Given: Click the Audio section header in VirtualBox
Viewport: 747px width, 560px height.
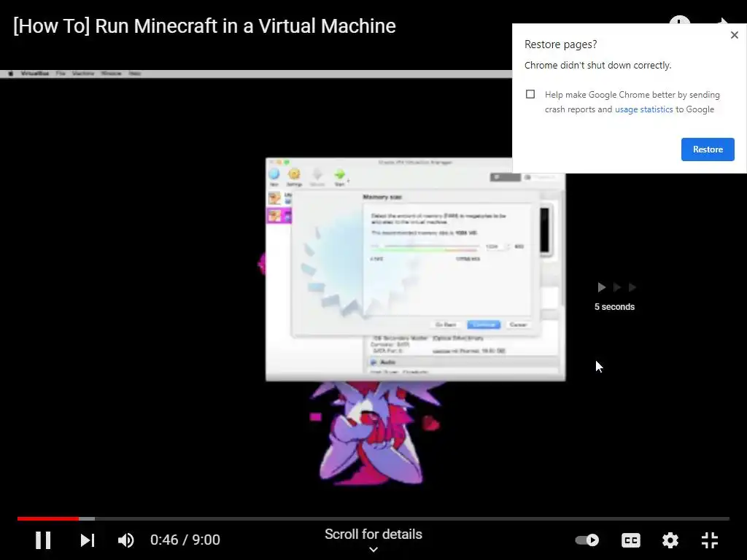Looking at the screenshot, I should [x=463, y=362].
